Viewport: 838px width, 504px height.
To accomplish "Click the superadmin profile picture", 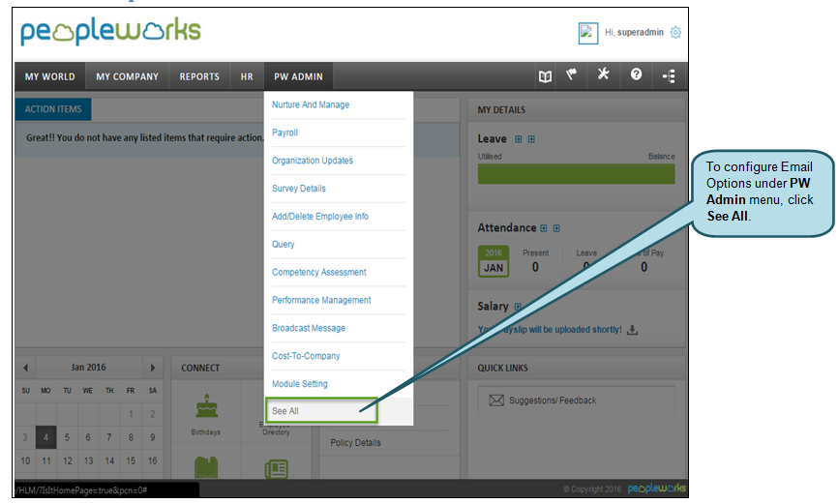I will 588,33.
